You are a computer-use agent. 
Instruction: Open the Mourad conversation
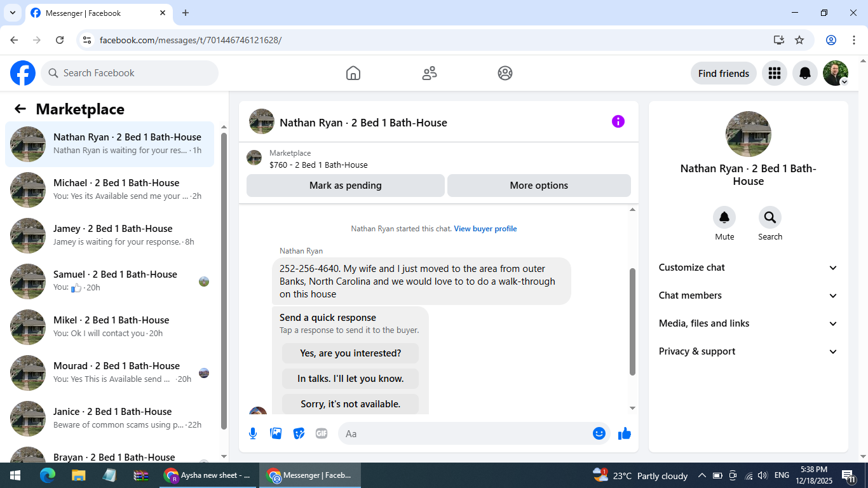pyautogui.click(x=109, y=373)
